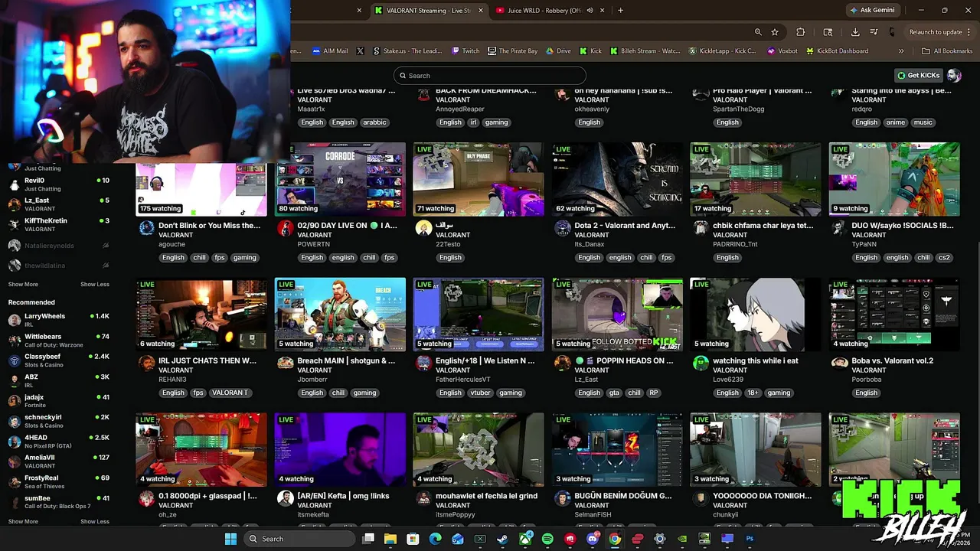Expand the hidden bookmarks chevron

point(901,51)
